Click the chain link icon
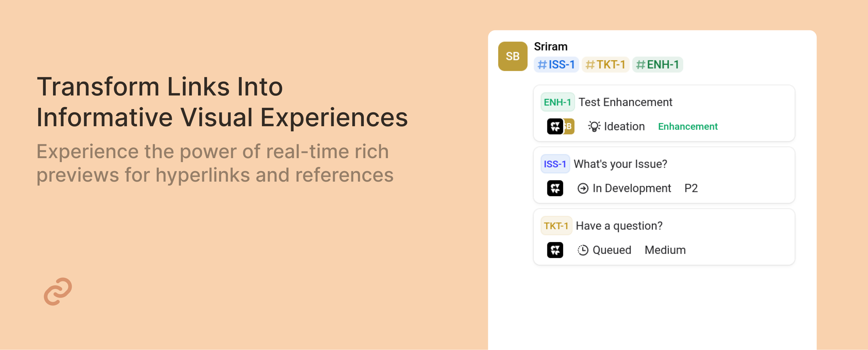 click(58, 291)
